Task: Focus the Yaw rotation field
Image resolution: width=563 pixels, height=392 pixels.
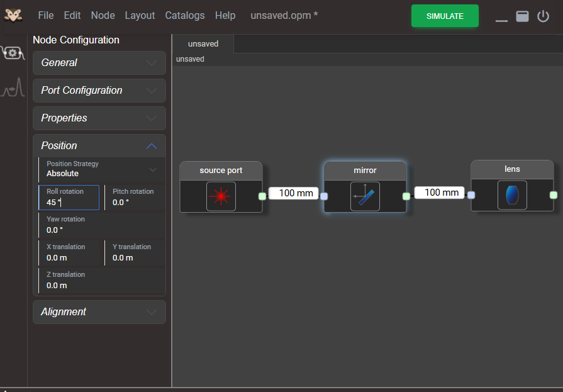Action: point(102,225)
